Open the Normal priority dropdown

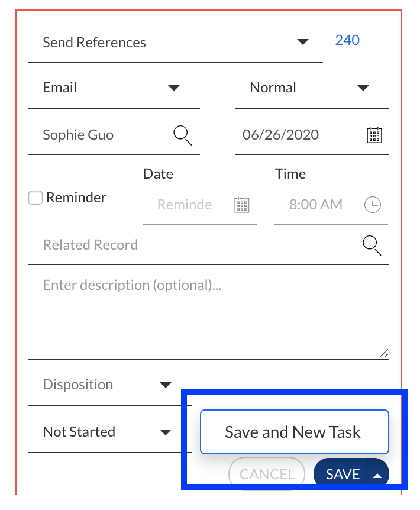[363, 88]
